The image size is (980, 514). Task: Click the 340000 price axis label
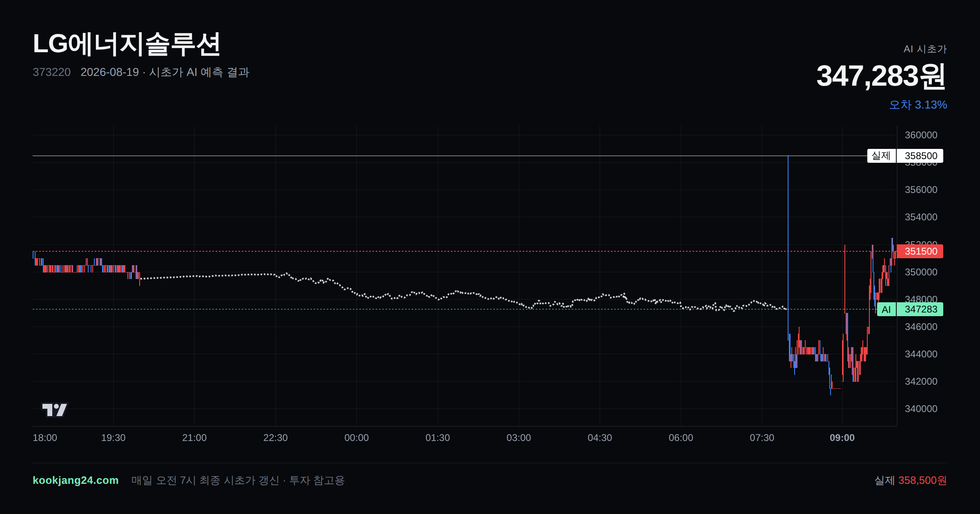pos(921,409)
